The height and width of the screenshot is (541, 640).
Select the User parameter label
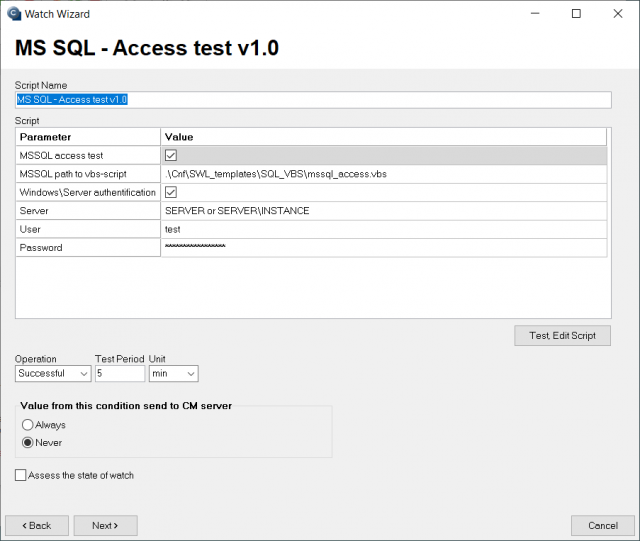pyautogui.click(x=88, y=229)
